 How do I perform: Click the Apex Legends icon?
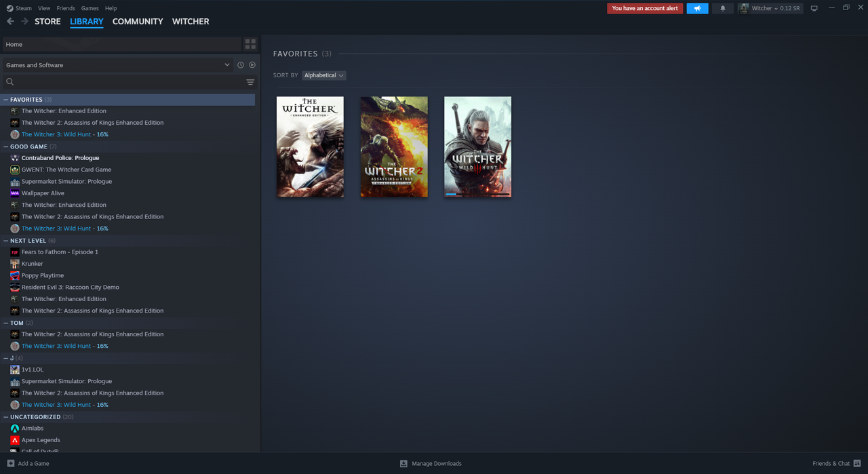coord(15,440)
